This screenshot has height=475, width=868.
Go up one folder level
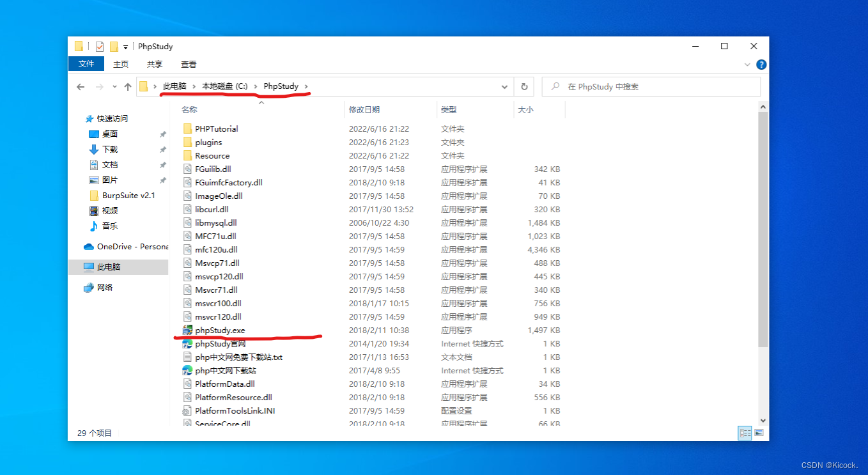point(128,87)
